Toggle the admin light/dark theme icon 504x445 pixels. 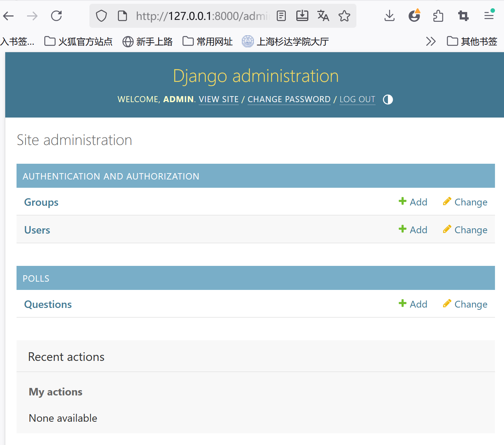[x=388, y=100]
